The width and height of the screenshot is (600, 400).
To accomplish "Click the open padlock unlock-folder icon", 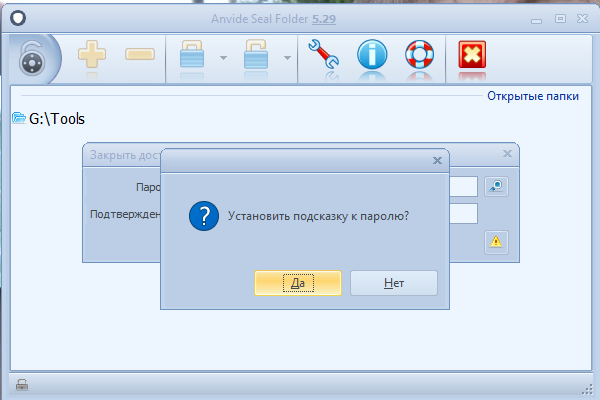I will point(258,56).
